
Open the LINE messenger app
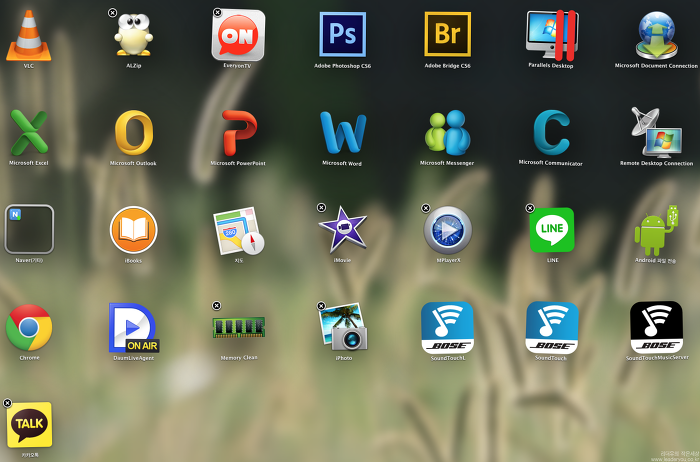pos(552,229)
